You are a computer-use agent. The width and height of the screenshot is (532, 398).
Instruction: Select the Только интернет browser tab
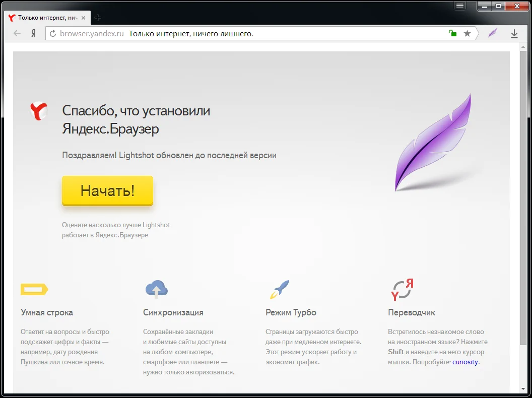click(47, 18)
